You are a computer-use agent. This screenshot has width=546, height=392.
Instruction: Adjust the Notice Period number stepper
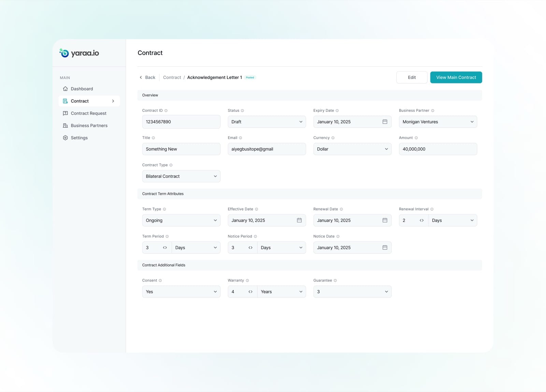click(x=250, y=248)
